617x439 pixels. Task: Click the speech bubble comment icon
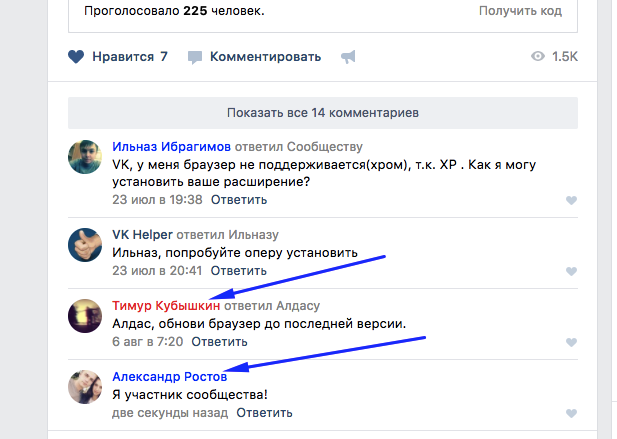click(x=195, y=57)
